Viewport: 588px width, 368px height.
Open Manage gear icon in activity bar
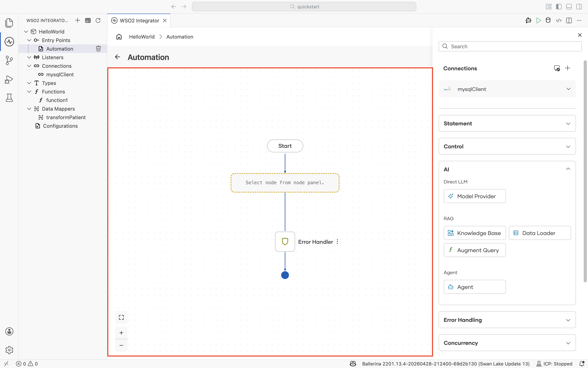coord(9,350)
